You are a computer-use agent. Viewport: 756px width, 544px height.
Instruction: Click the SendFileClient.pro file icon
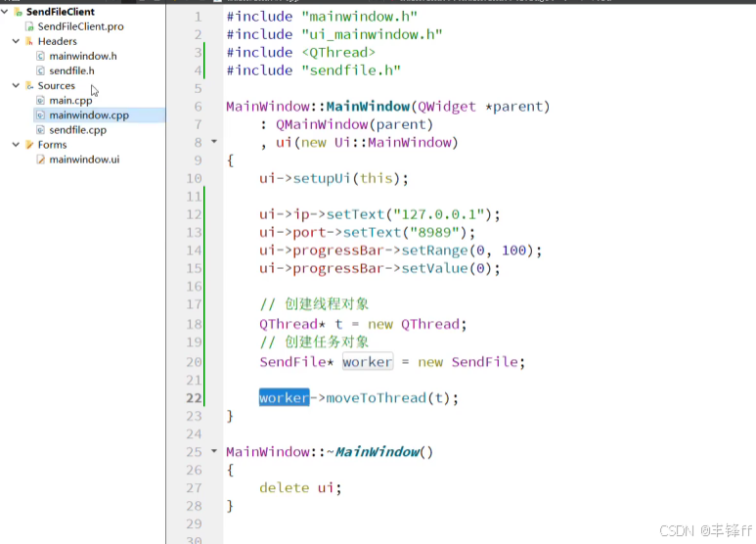pyautogui.click(x=30, y=26)
